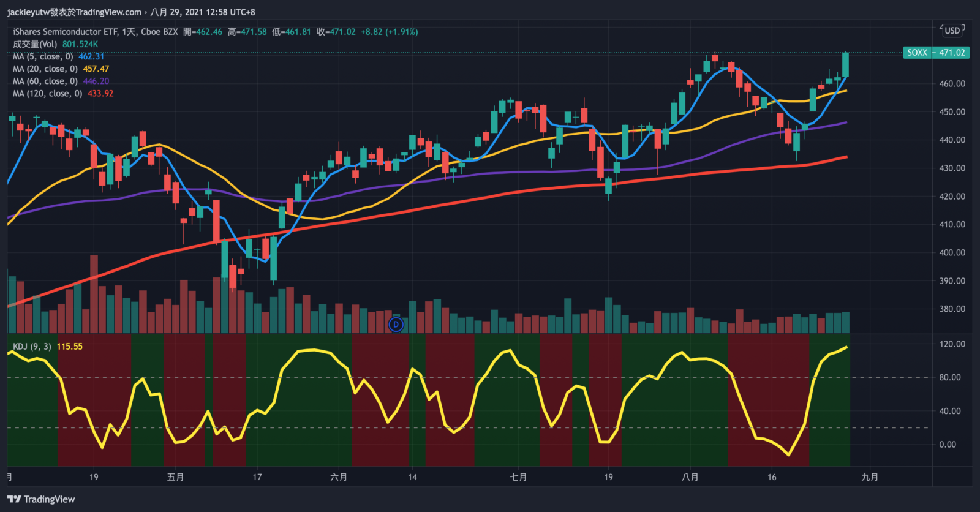Image resolution: width=980 pixels, height=512 pixels.
Task: Click the TradingView logo icon
Action: [14, 499]
